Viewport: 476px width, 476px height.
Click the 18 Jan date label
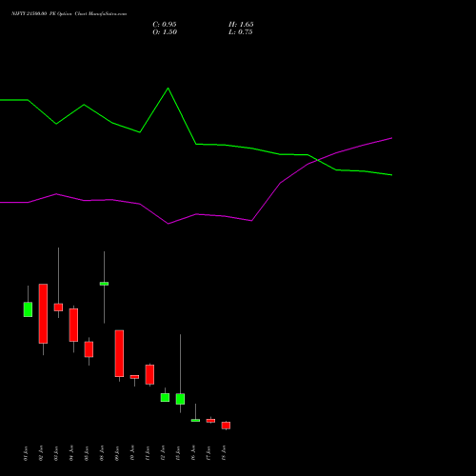[x=224, y=453]
